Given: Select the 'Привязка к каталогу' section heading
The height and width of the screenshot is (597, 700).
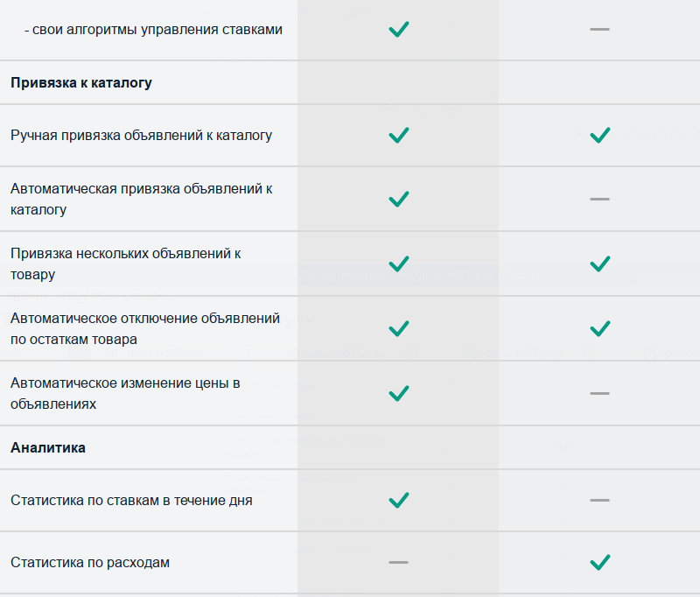Looking at the screenshot, I should (x=81, y=83).
